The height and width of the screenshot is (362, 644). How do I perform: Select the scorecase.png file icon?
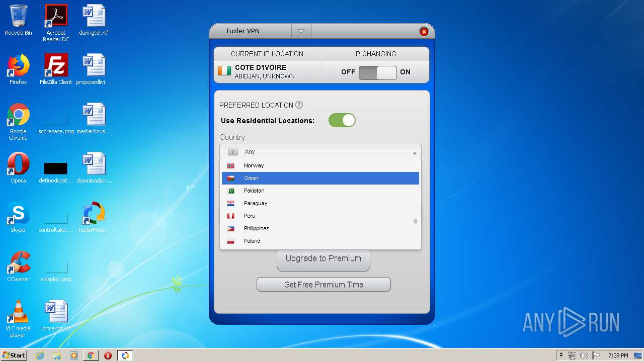point(56,122)
